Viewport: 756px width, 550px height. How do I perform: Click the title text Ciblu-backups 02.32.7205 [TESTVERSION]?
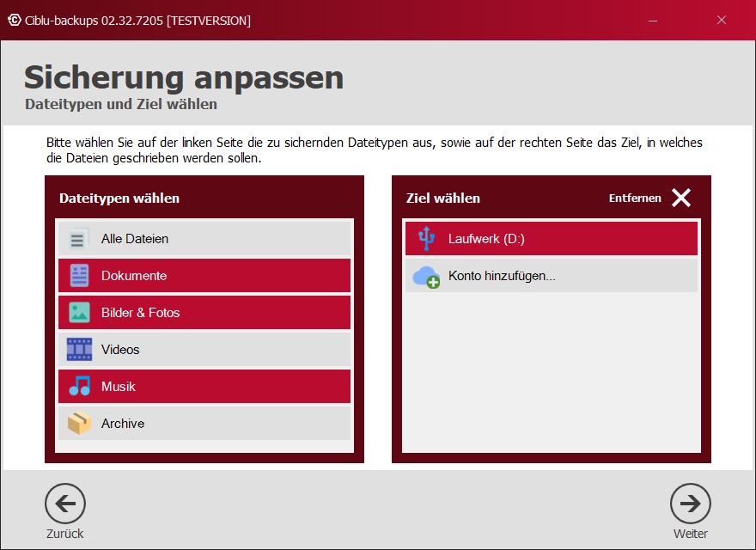pyautogui.click(x=138, y=21)
